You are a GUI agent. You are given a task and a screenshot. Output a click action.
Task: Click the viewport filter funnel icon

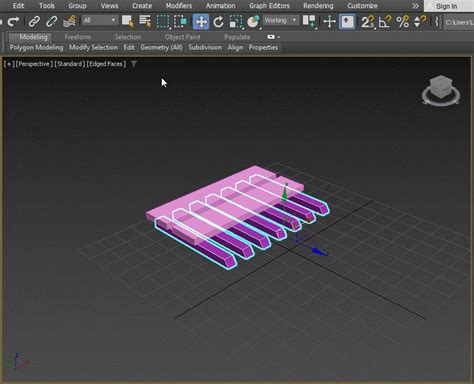coord(134,64)
